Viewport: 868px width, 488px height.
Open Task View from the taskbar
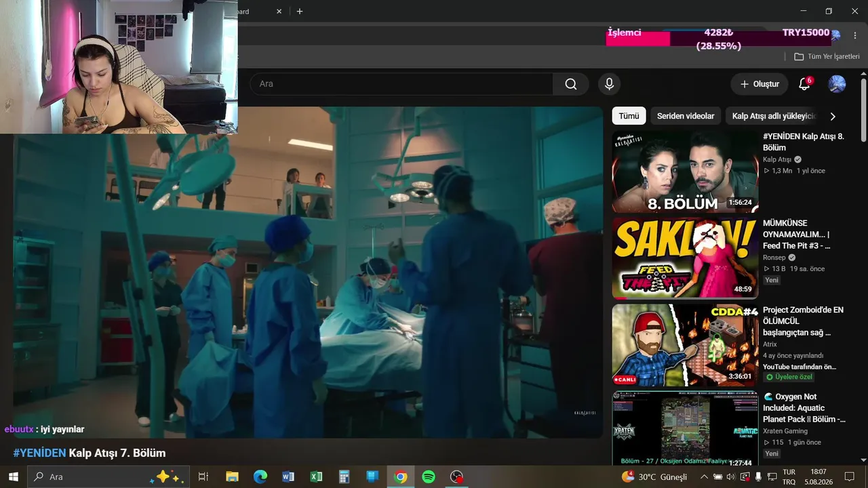(x=203, y=476)
